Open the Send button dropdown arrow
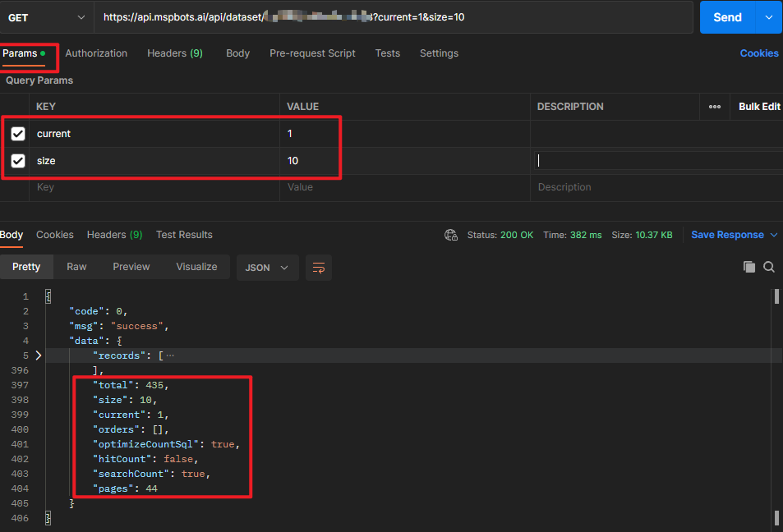783x532 pixels. [x=769, y=17]
